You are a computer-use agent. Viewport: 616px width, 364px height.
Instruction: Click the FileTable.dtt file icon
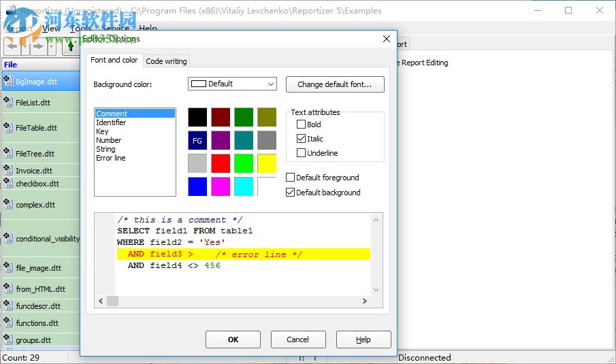8,127
